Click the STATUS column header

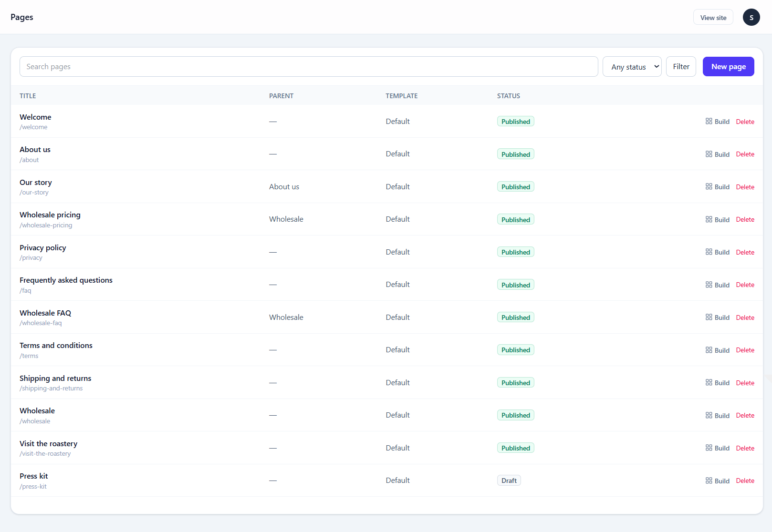[x=508, y=96]
